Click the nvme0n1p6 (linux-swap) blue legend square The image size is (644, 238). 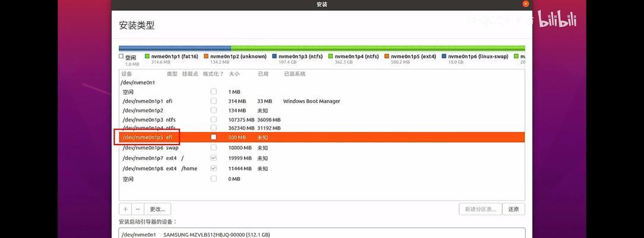point(444,57)
